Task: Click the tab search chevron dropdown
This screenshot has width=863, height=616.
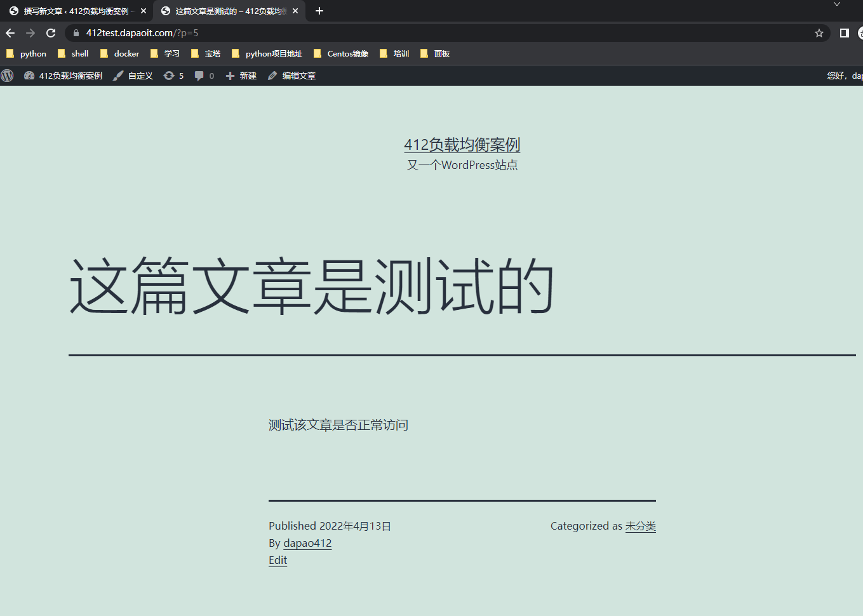Action: pos(837,4)
